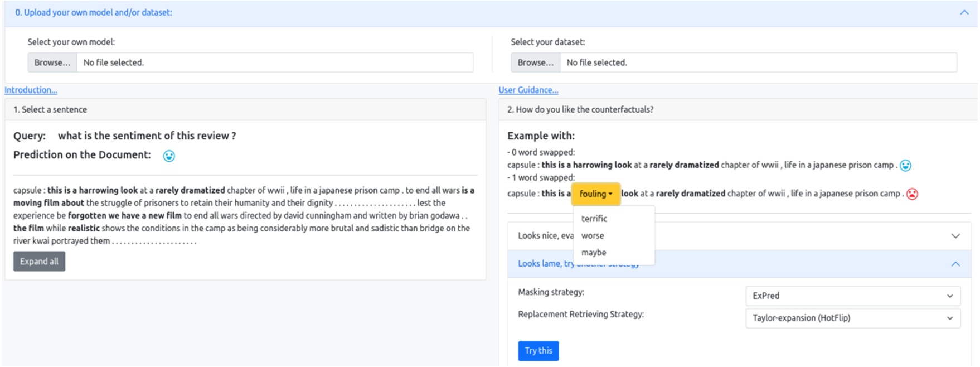
Task: Click the '0. Upload your own model' header
Action: (x=94, y=13)
